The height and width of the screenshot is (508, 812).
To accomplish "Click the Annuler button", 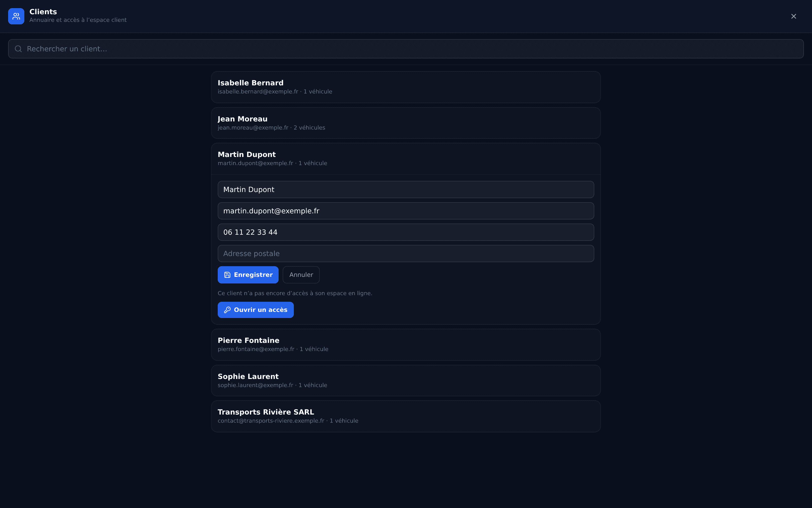I will pyautogui.click(x=301, y=275).
